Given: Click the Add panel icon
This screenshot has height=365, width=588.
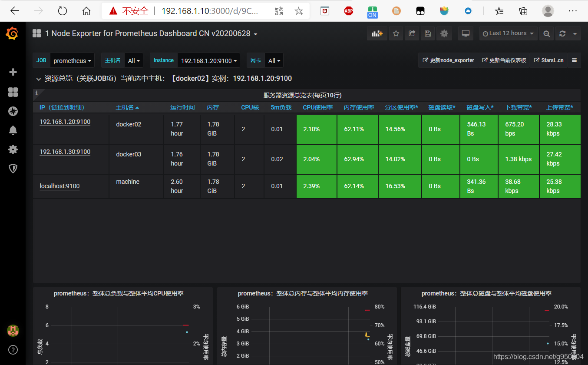Looking at the screenshot, I should 377,33.
